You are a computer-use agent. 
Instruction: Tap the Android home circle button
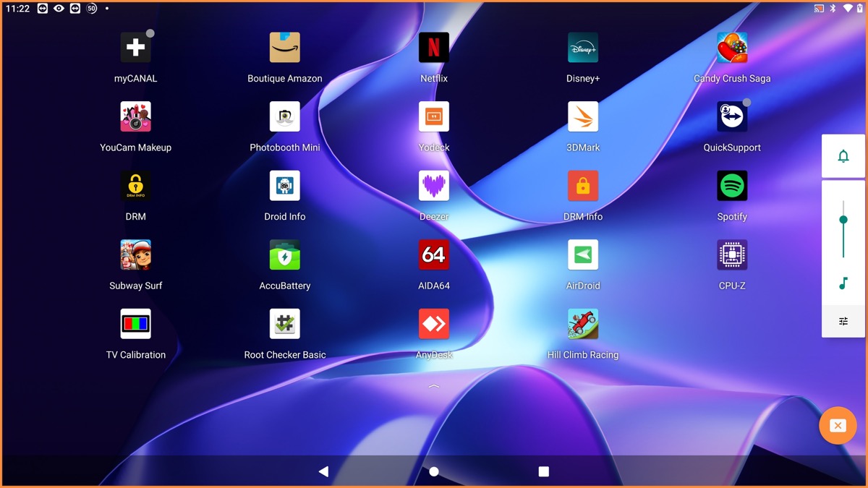coord(434,471)
